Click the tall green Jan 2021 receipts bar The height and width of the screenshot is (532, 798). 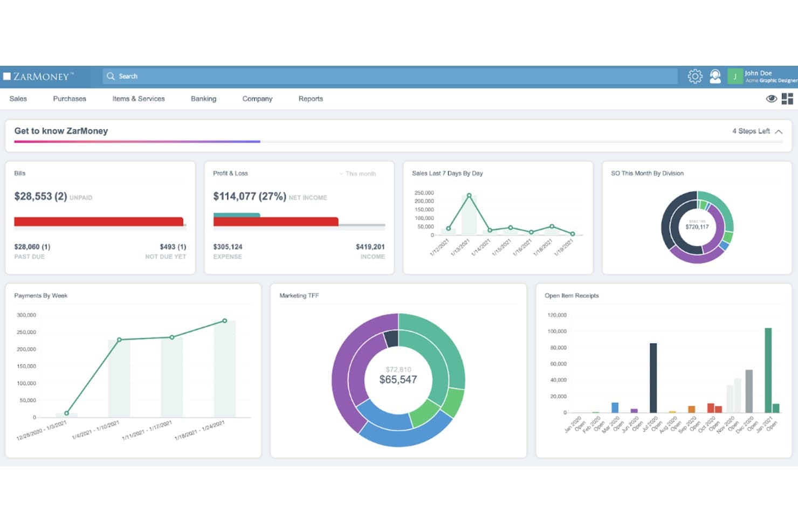click(768, 370)
